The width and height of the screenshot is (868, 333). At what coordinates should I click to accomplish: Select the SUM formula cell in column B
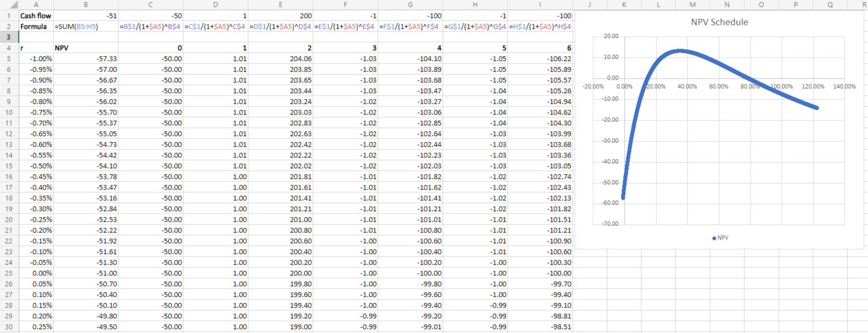point(86,26)
